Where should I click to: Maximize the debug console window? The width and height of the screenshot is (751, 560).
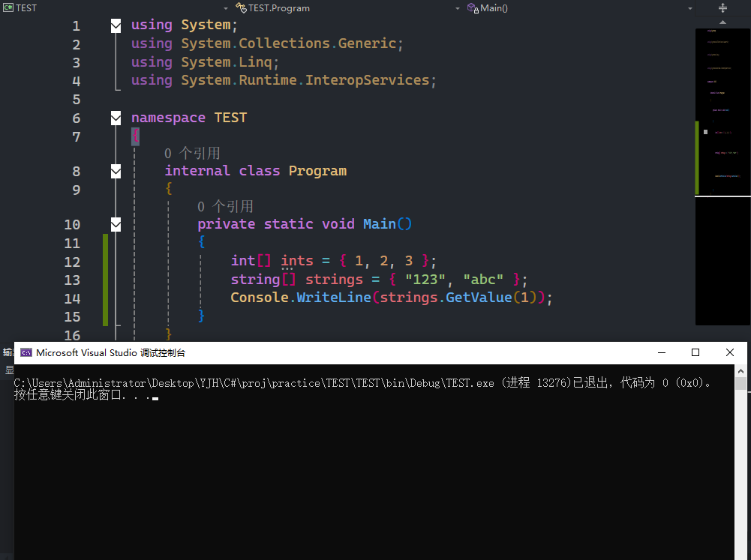[x=695, y=353]
